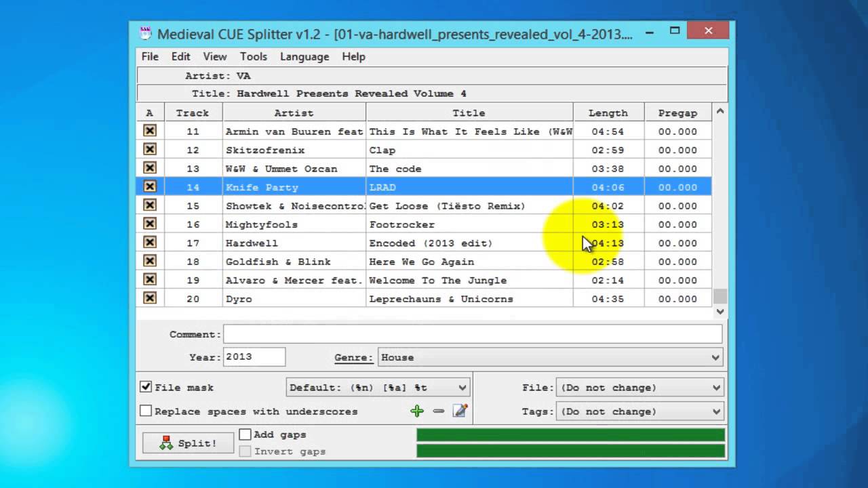
Task: Select the title LRAD
Action: point(382,187)
